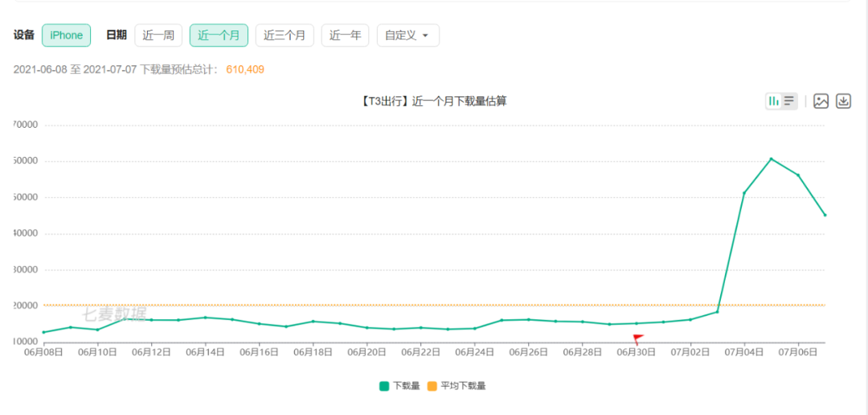Open the 自定义 date range dropdown

(407, 35)
